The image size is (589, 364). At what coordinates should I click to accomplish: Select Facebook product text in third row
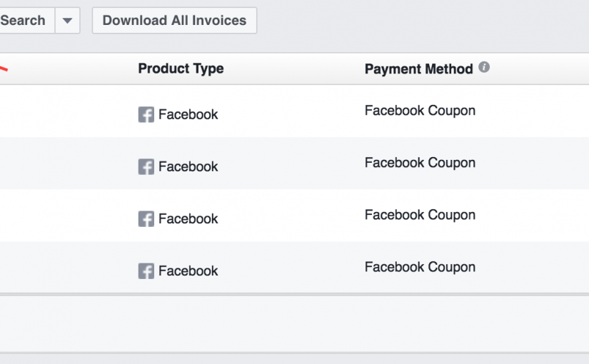(x=188, y=219)
